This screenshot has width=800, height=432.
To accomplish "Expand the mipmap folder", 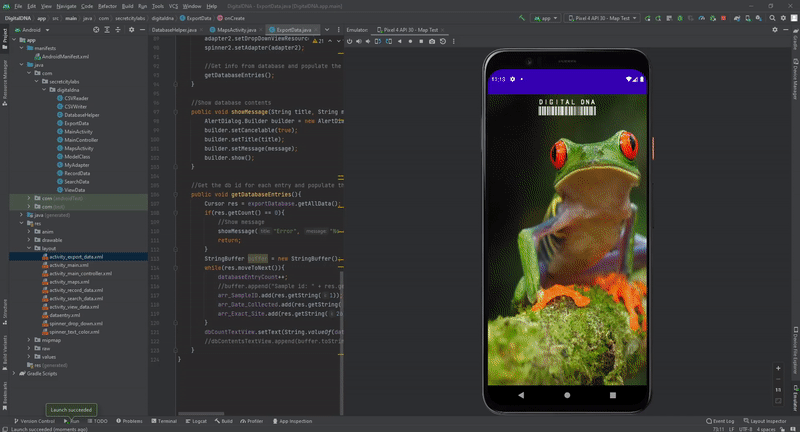I will click(x=29, y=340).
